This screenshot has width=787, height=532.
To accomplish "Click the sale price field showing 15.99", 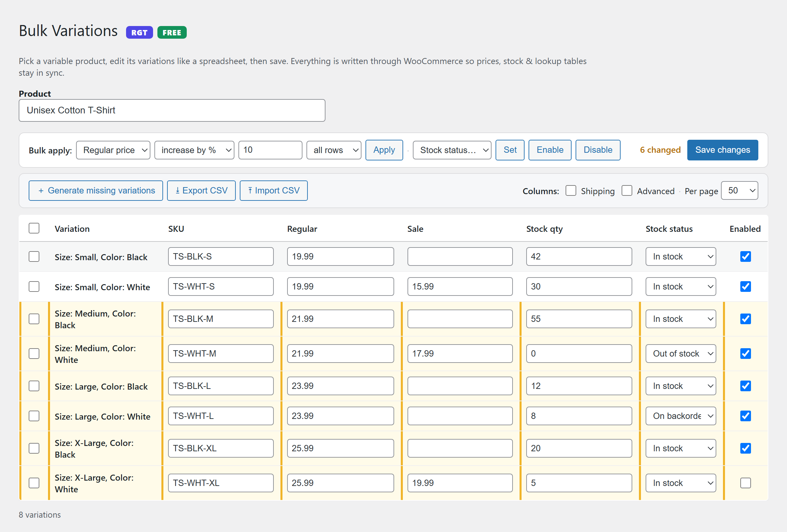I will coord(460,287).
